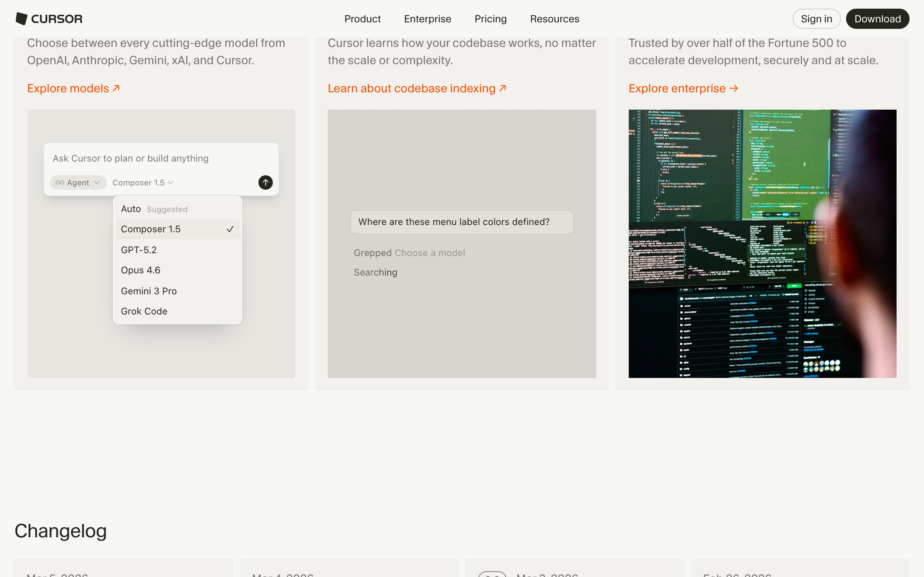Click the right arrow after Explore enterprise
The width and height of the screenshot is (924, 577).
coord(733,88)
